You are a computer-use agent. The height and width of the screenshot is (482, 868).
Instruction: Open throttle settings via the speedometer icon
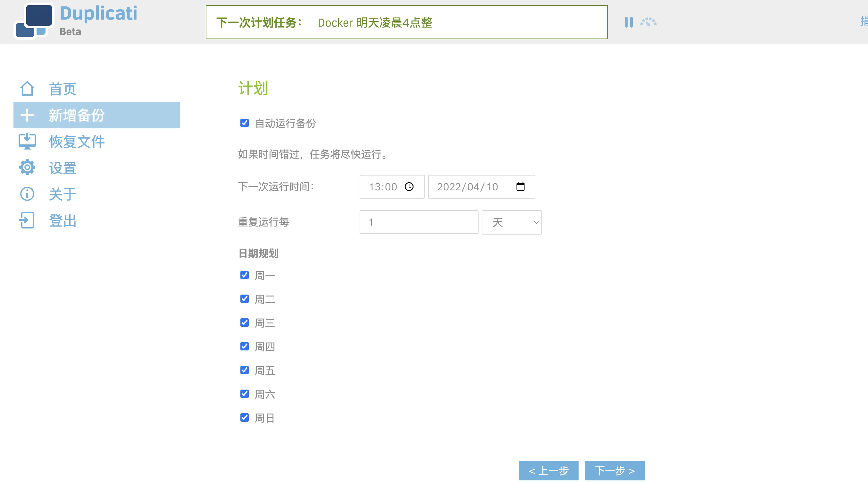(x=648, y=22)
